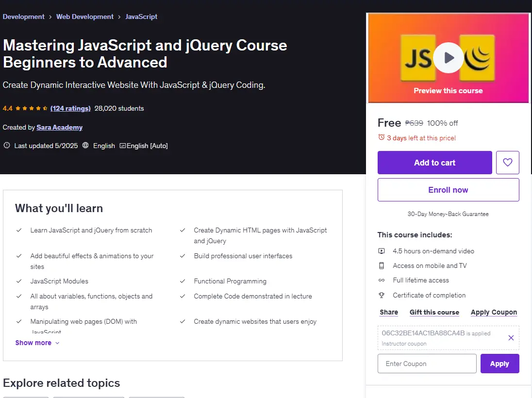Screen dimensions: 532x398
Task: Click the Apply Coupon link
Action: (494, 312)
